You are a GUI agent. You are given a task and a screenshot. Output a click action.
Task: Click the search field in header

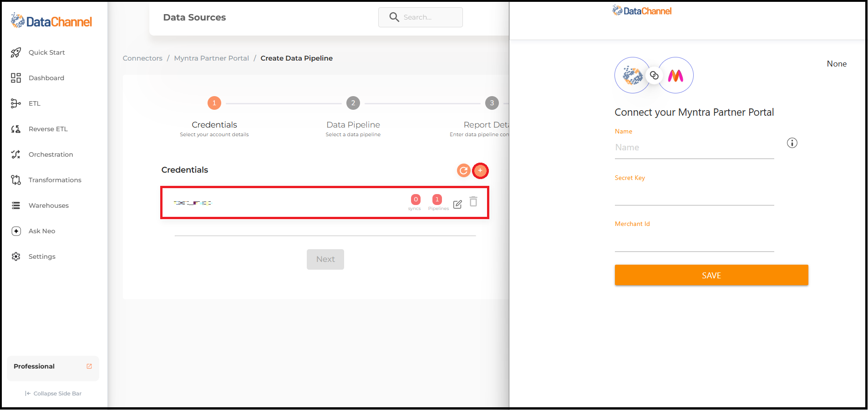421,17
